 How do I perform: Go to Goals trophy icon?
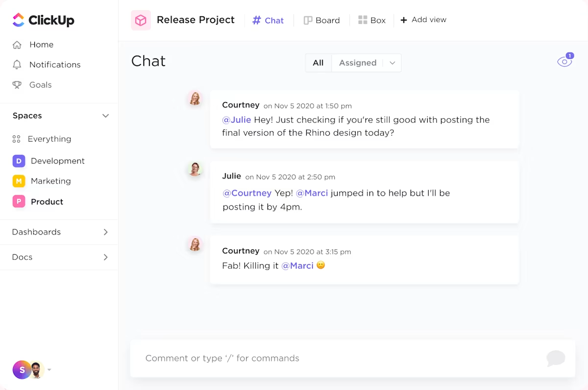(17, 85)
